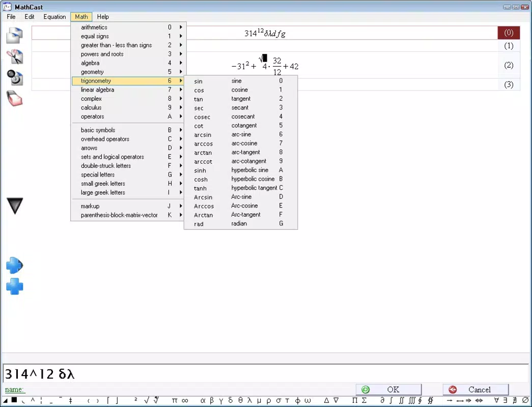Screen dimensions: 532x407
Task: Click the scissors cut icon in the sidebar
Action: pos(15,56)
